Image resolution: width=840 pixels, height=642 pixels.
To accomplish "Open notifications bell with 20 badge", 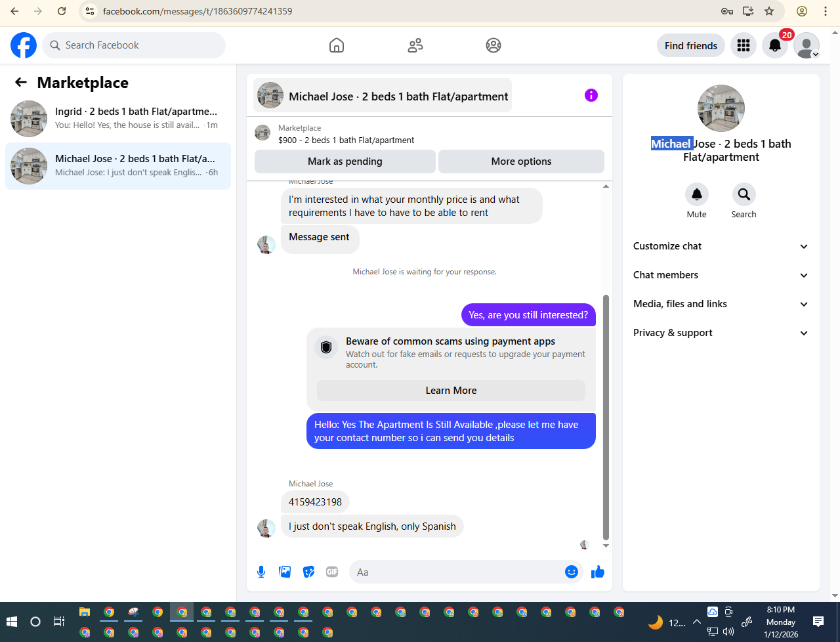I will [x=775, y=45].
